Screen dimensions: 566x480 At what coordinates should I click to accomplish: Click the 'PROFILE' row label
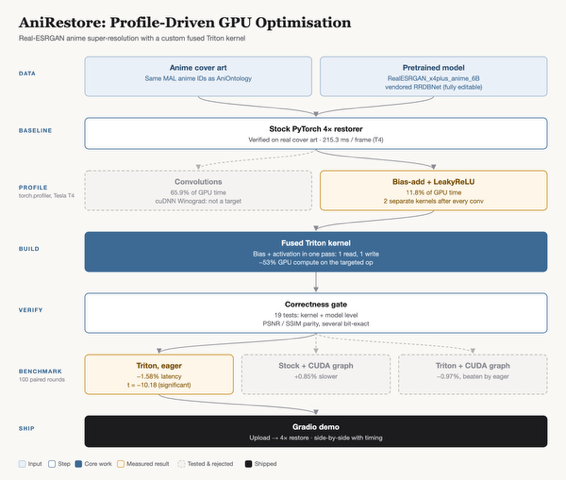[33, 187]
